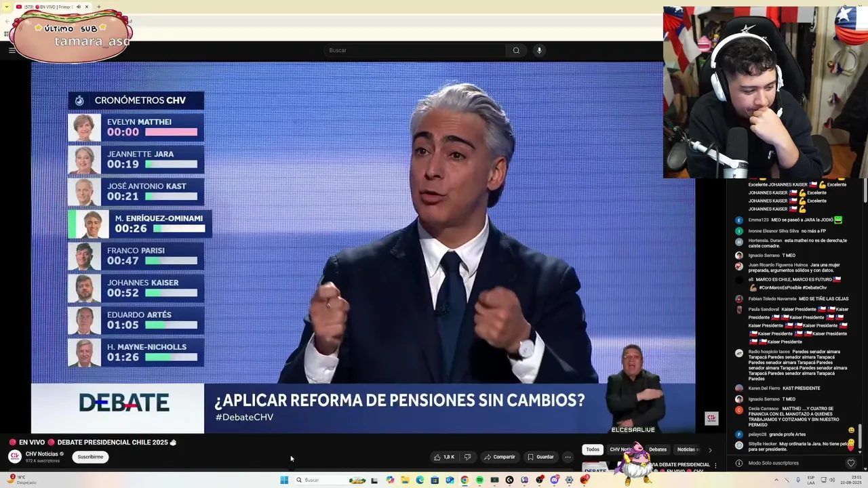Screen dimensions: 868x488
Task: Click the YouTube search magnifier button
Action: coord(516,50)
